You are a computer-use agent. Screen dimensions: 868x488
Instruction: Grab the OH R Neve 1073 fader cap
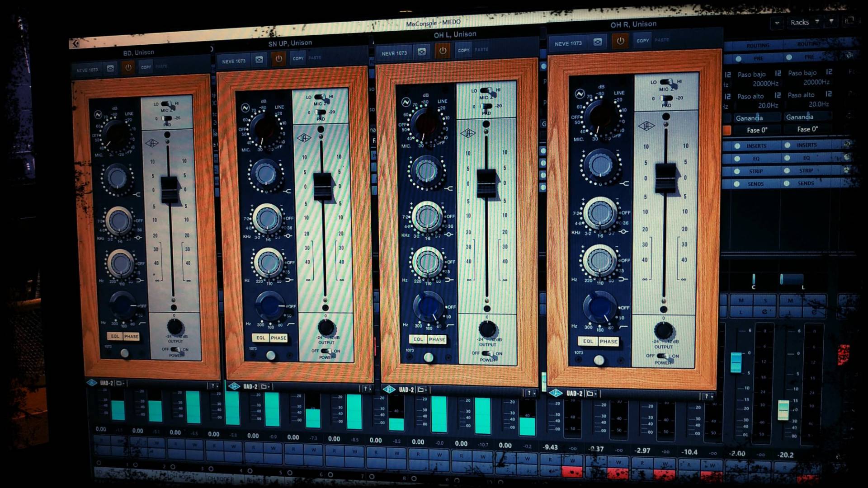pos(665,178)
